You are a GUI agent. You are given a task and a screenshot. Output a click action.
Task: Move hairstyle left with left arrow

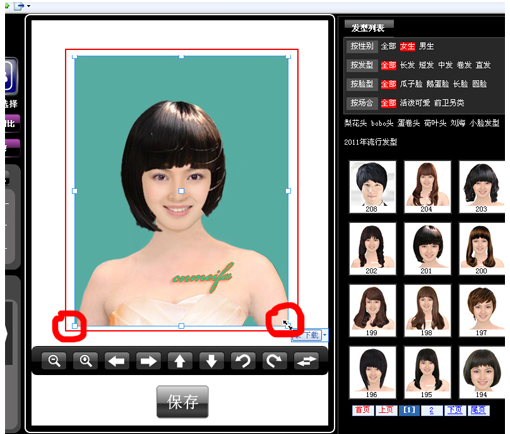coord(117,361)
